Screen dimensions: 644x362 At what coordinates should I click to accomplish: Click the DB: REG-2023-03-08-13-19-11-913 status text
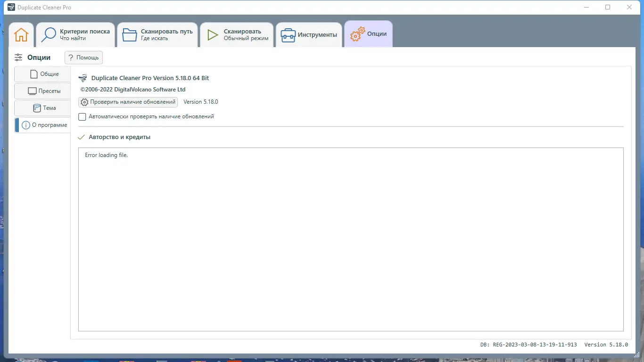tap(528, 345)
